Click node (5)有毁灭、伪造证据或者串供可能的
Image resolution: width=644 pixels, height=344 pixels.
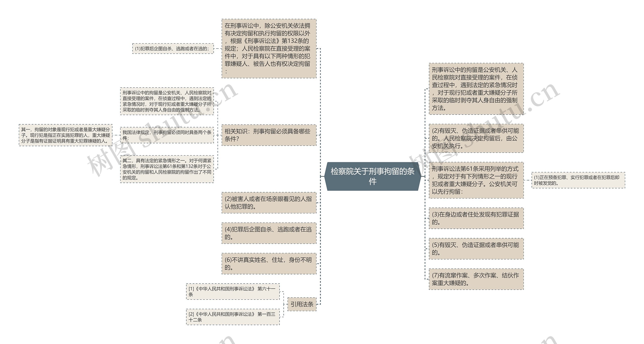pos(476,249)
